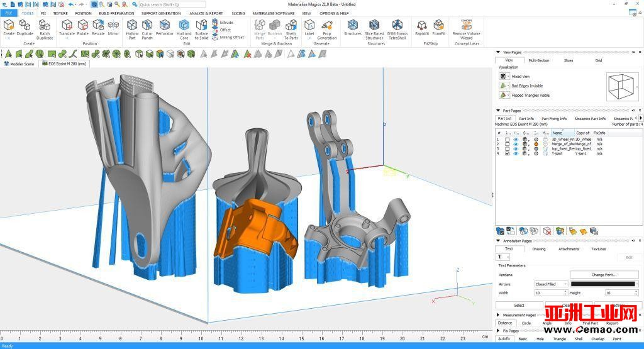Screen dimensions: 644x349
Task: Check the box for 3D_Wheel_Kn part
Action: 508,140
